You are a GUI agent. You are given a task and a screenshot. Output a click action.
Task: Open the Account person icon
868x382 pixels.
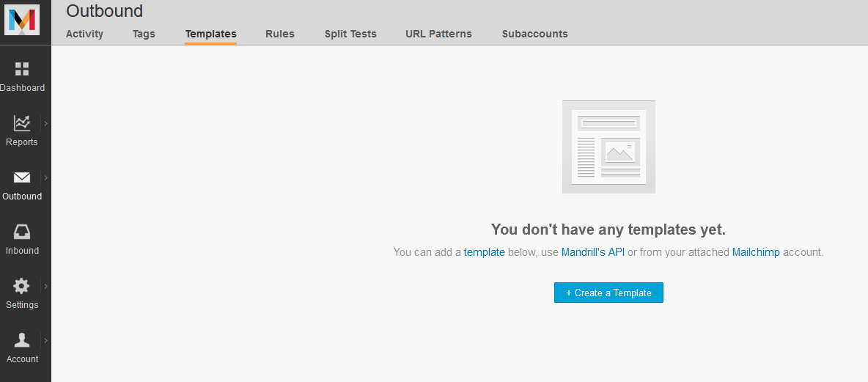[22, 340]
